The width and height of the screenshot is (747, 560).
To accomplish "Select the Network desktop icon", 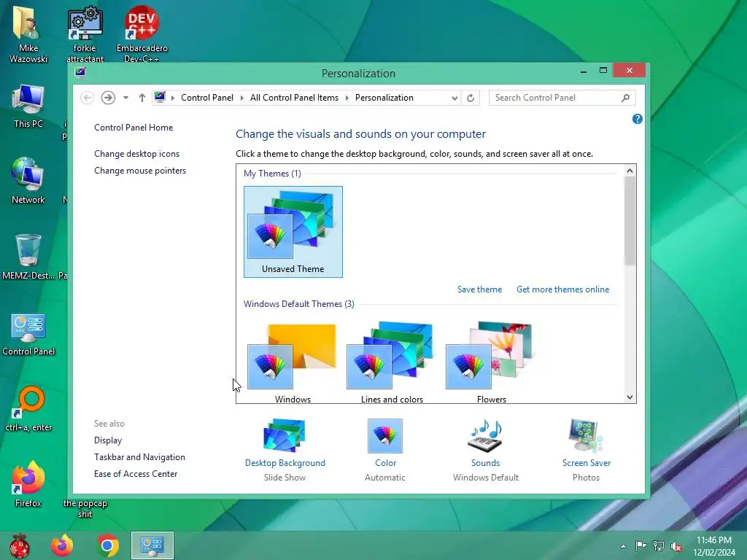I will 28,181.
